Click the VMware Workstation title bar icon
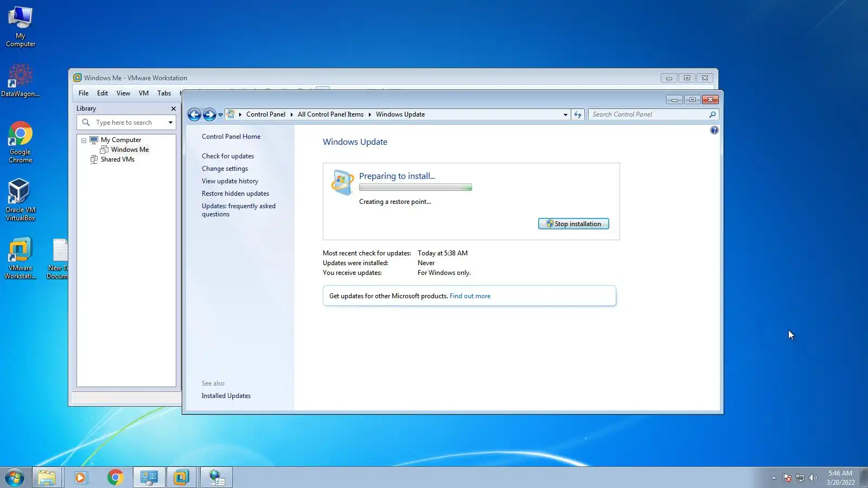This screenshot has width=868, height=488. pos(78,78)
